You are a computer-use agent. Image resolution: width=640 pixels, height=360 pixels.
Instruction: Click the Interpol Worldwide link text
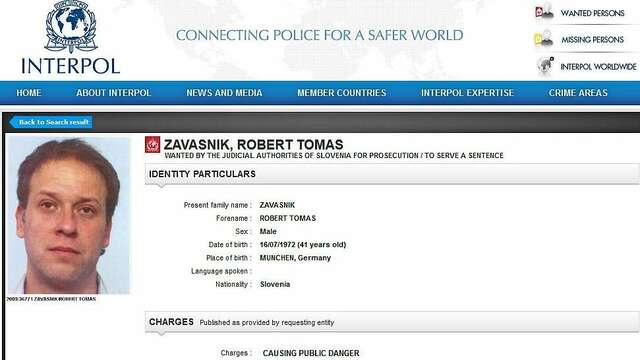point(598,67)
